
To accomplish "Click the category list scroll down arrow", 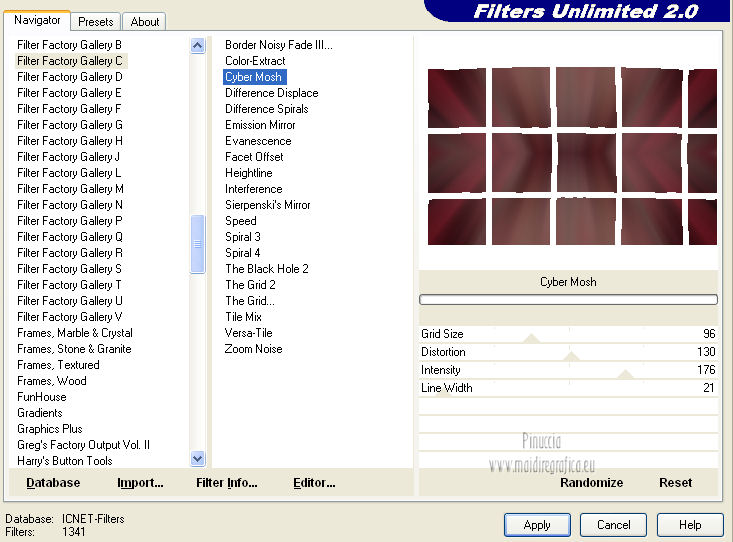I will coord(197,459).
